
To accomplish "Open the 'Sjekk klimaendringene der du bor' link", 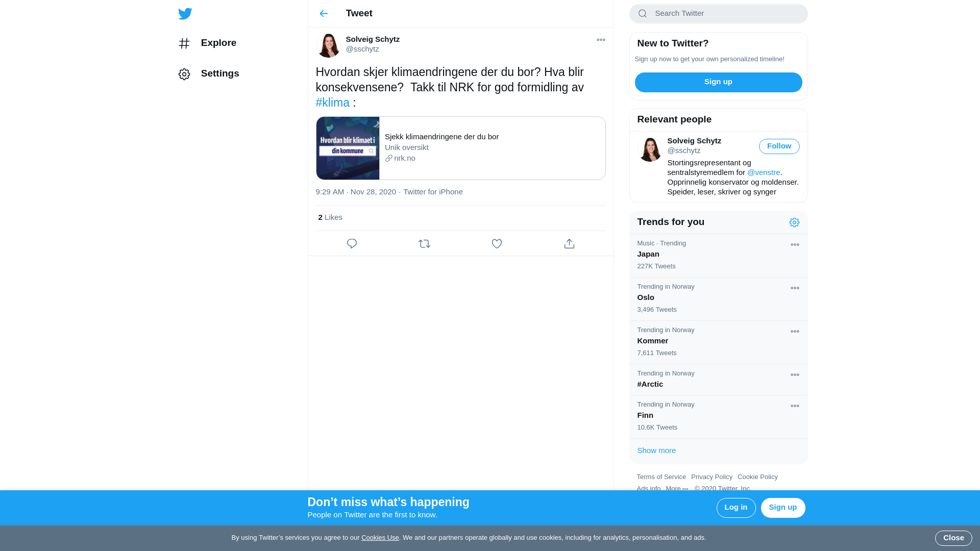I will pyautogui.click(x=442, y=137).
